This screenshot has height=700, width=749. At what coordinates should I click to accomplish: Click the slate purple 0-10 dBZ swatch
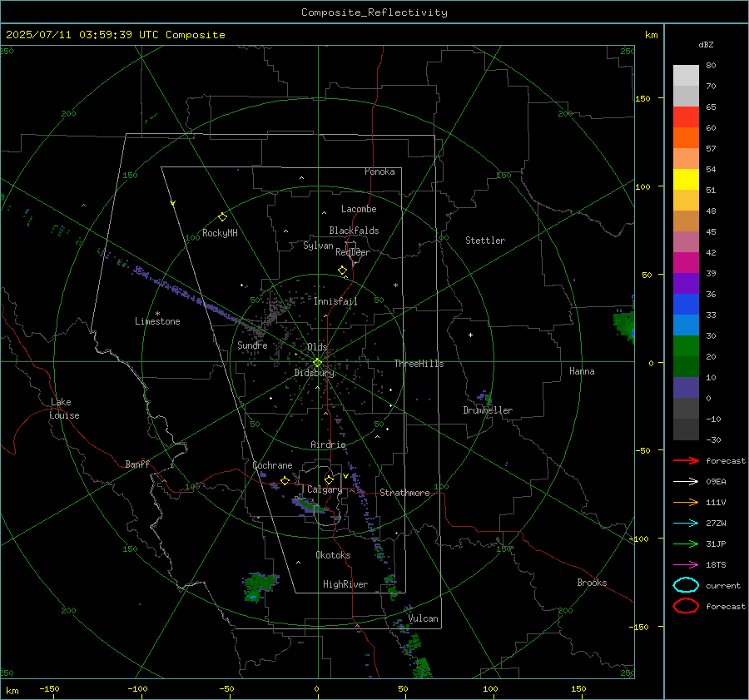[x=686, y=388]
